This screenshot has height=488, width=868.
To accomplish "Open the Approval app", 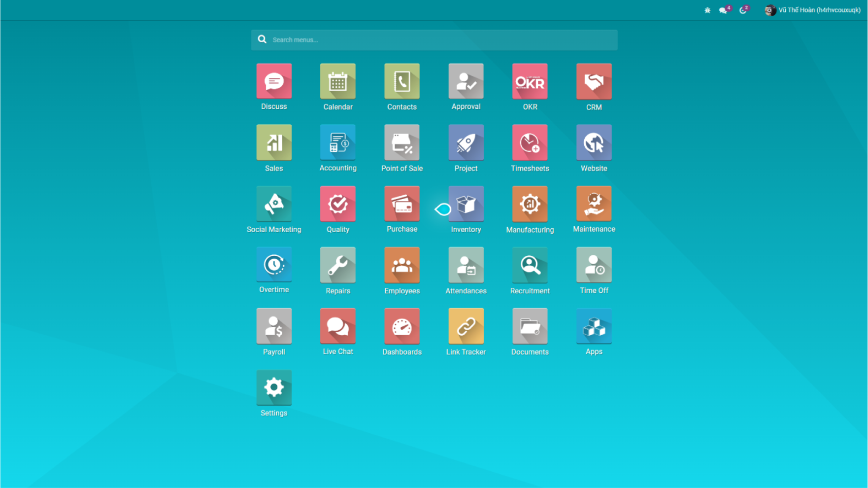I will pos(466,81).
